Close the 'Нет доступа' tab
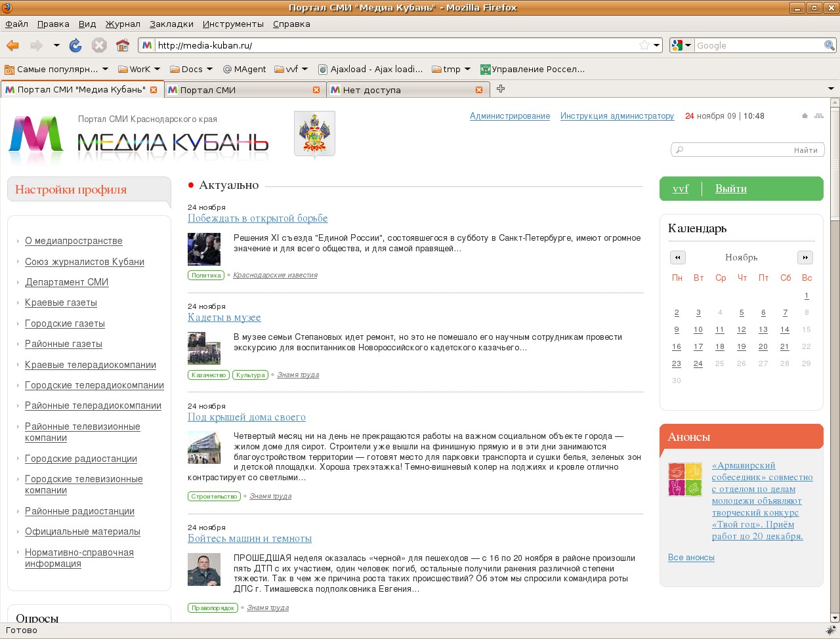 [x=479, y=90]
